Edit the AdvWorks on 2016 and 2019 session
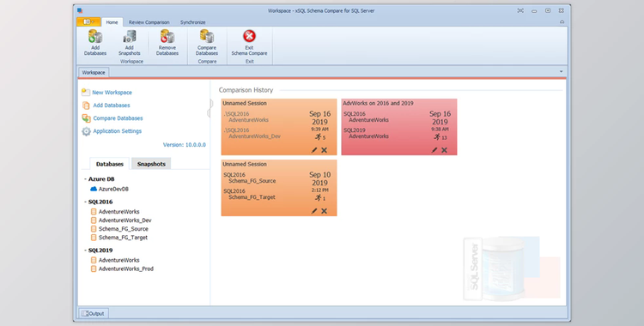The image size is (644, 326). coord(434,150)
